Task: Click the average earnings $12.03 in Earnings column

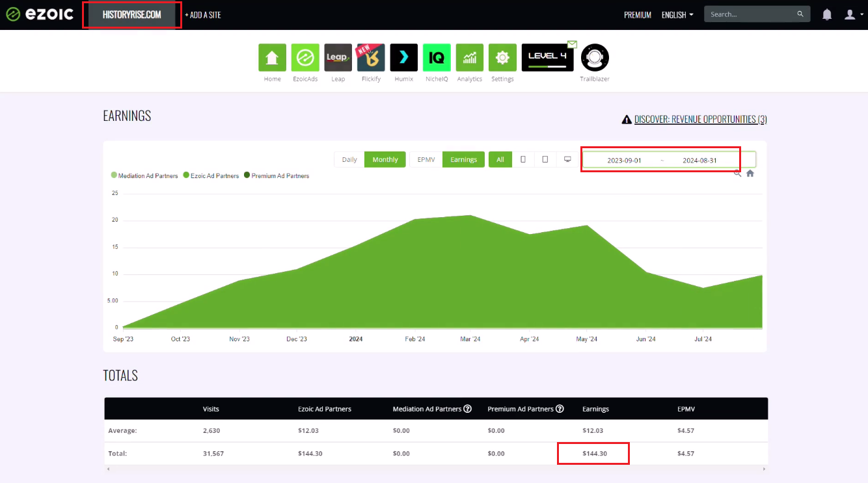Action: click(593, 430)
